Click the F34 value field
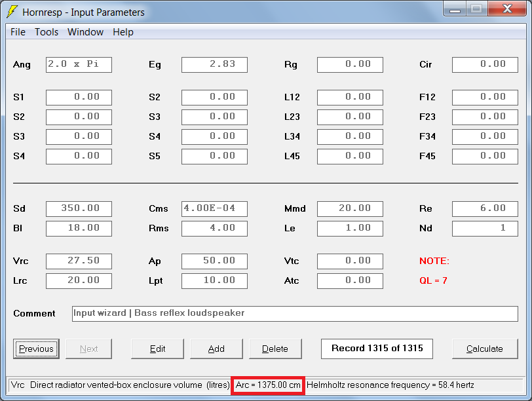Viewport: 532px width, 401px height. click(485, 137)
